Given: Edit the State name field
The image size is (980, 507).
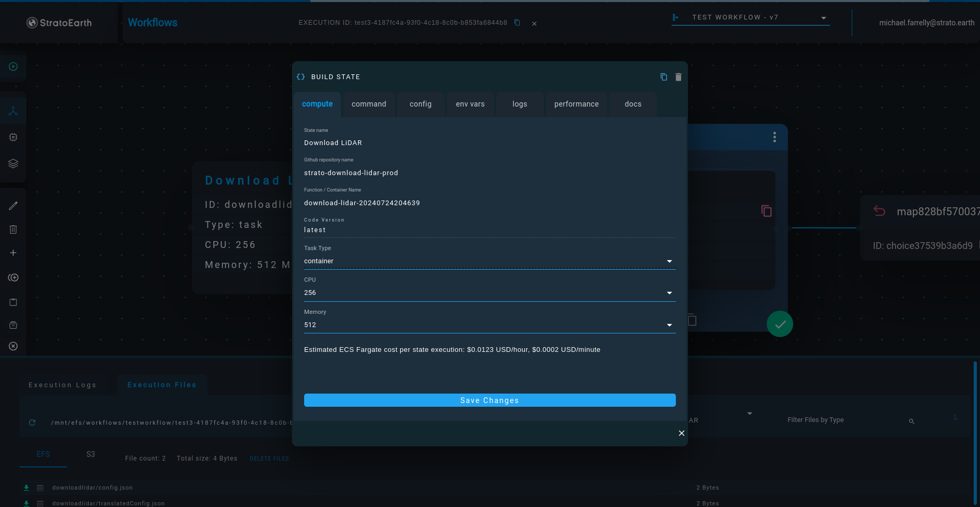Looking at the screenshot, I should point(489,143).
